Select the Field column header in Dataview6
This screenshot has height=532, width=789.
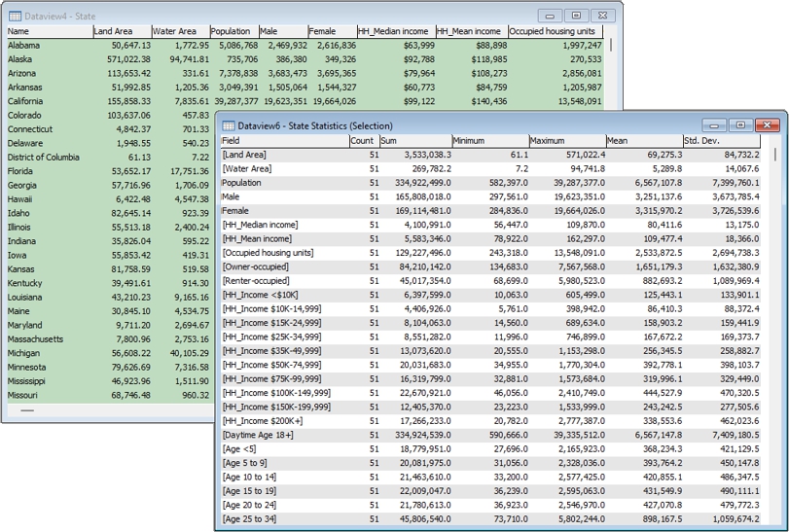coord(285,141)
